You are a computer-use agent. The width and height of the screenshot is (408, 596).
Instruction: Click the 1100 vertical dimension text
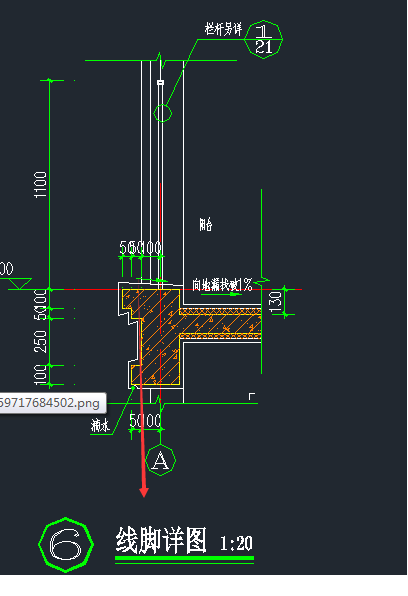click(x=40, y=185)
